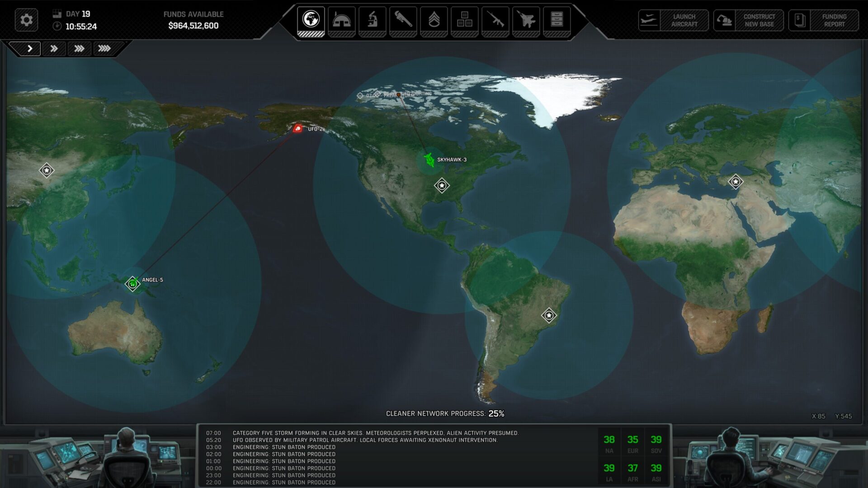The height and width of the screenshot is (488, 868).
Task: Click the Launch Aircraft button
Action: coord(674,20)
